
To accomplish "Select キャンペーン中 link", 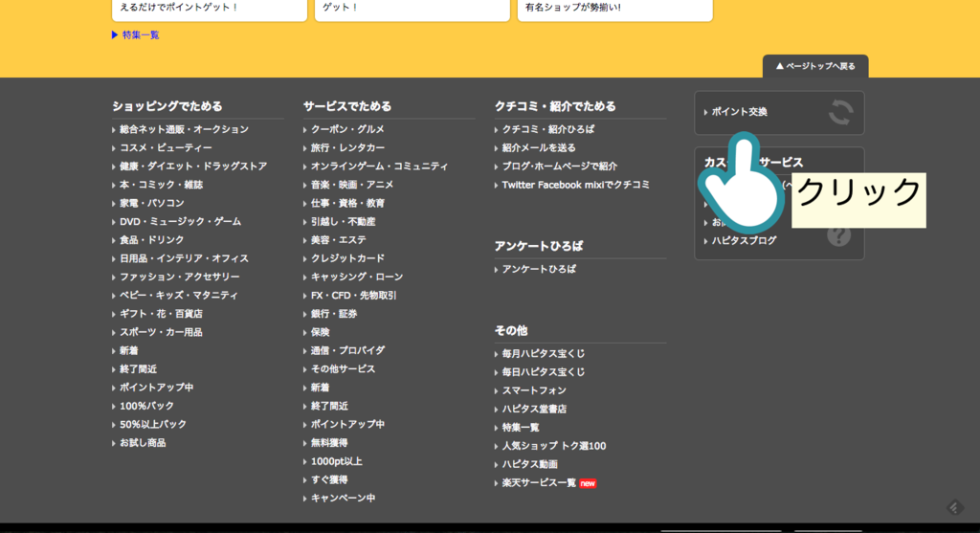I will (x=344, y=498).
